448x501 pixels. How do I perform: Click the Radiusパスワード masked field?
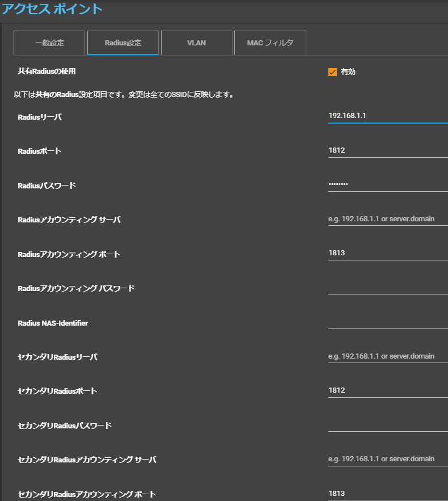[x=388, y=184]
